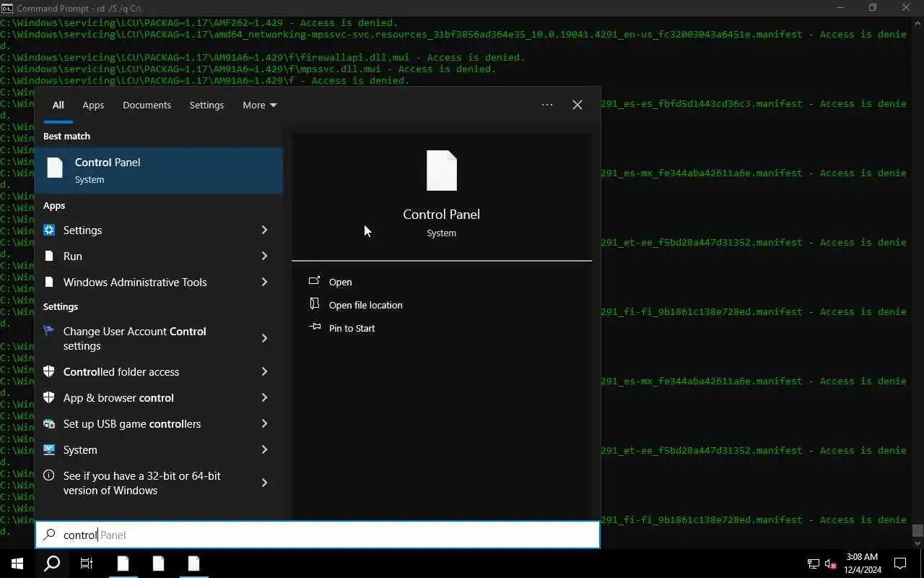Click the App & browser control shield icon
Screen dimensions: 924x578
(49, 397)
